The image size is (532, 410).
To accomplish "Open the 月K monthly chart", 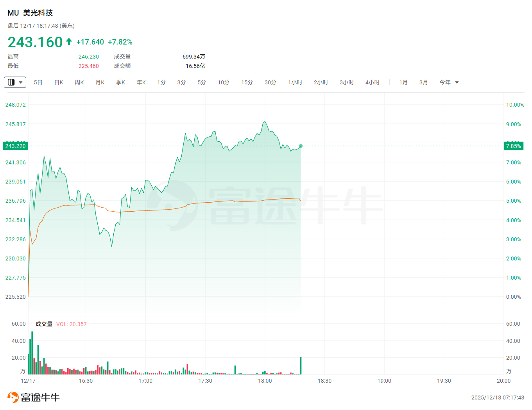I will (x=100, y=82).
